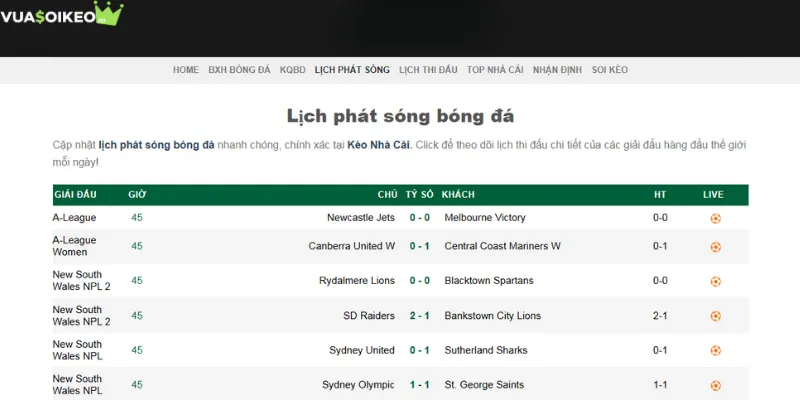800x400 pixels.
Task: Click the VUASOIKEO crown logo
Action: 62,14
